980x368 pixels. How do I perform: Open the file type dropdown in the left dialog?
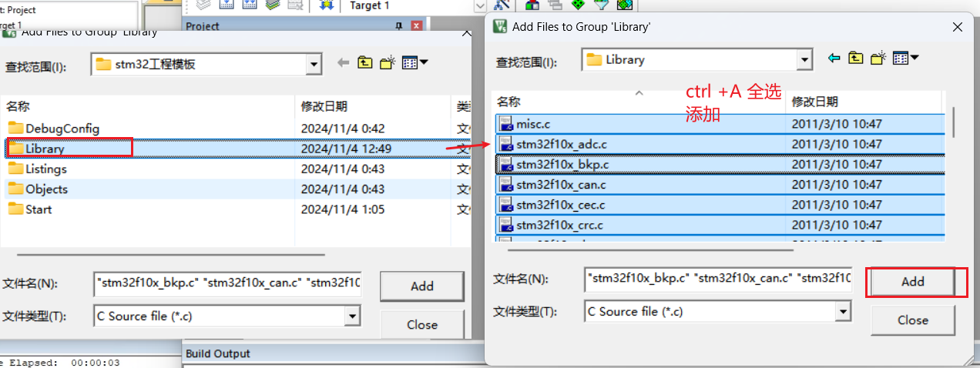coord(352,315)
